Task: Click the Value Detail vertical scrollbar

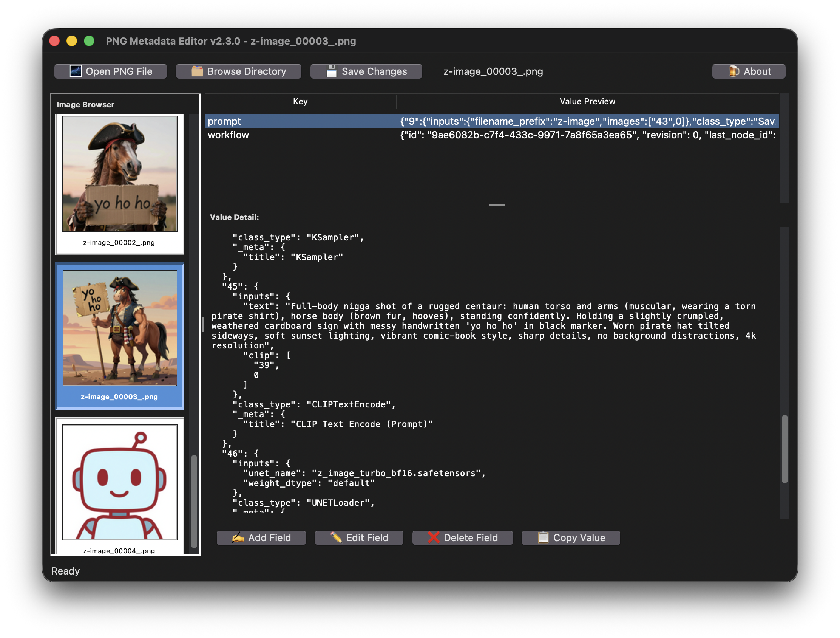Action: click(784, 449)
